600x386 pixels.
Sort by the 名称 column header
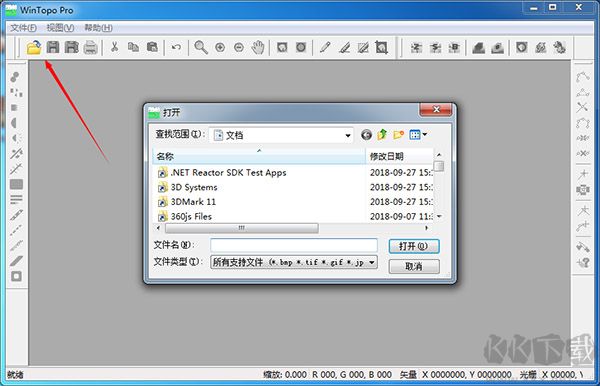click(x=259, y=156)
